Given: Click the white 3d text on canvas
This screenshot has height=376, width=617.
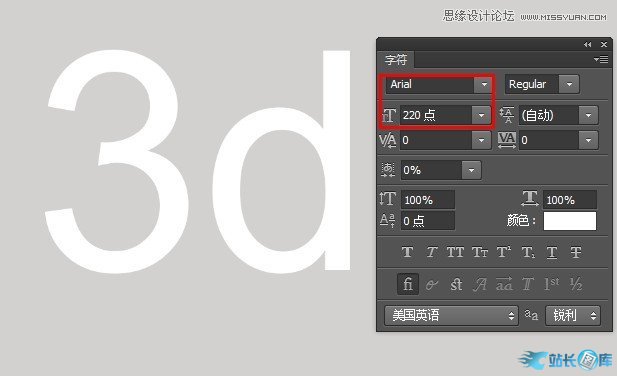Looking at the screenshot, I should tap(198, 161).
